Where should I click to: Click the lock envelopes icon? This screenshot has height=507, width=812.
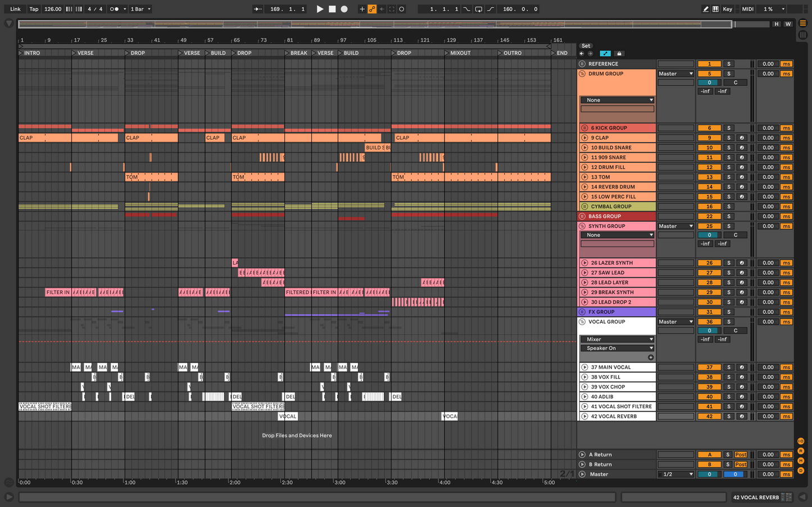pyautogui.click(x=619, y=54)
